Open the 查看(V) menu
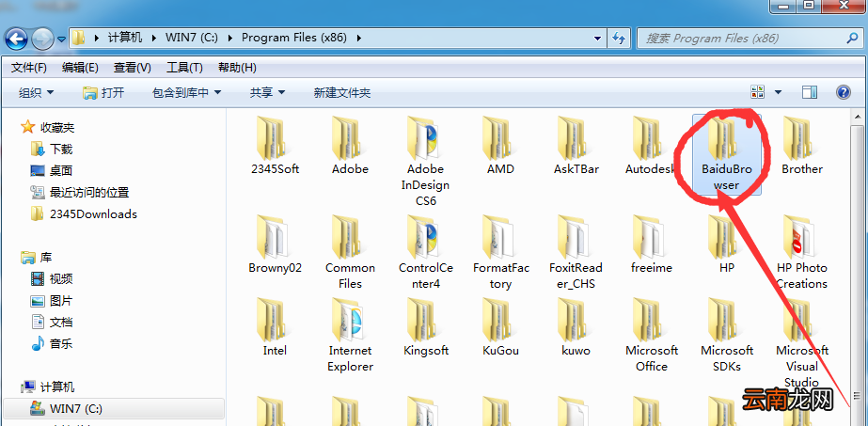 tap(133, 68)
